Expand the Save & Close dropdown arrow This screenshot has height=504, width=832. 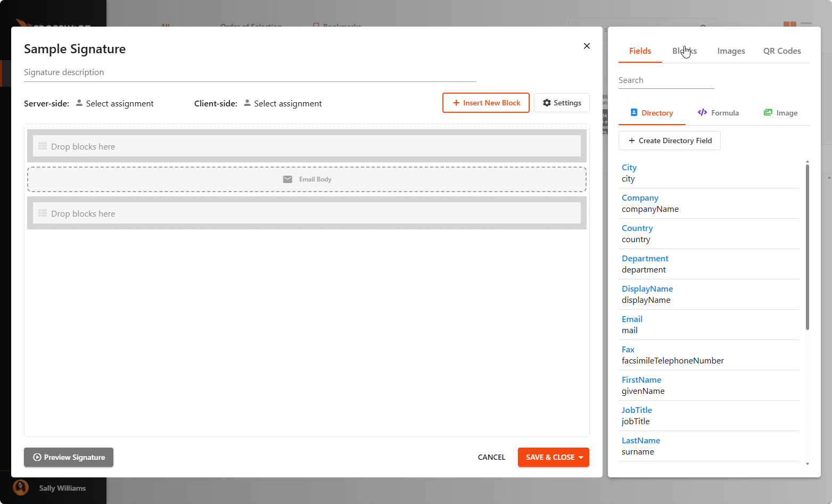581,458
